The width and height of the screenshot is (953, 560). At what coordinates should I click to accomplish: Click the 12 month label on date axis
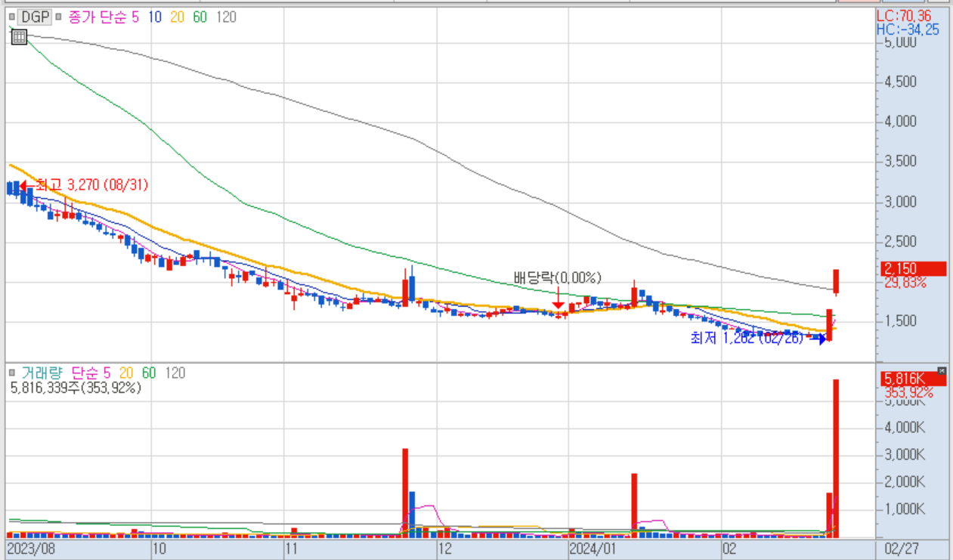[x=444, y=547]
